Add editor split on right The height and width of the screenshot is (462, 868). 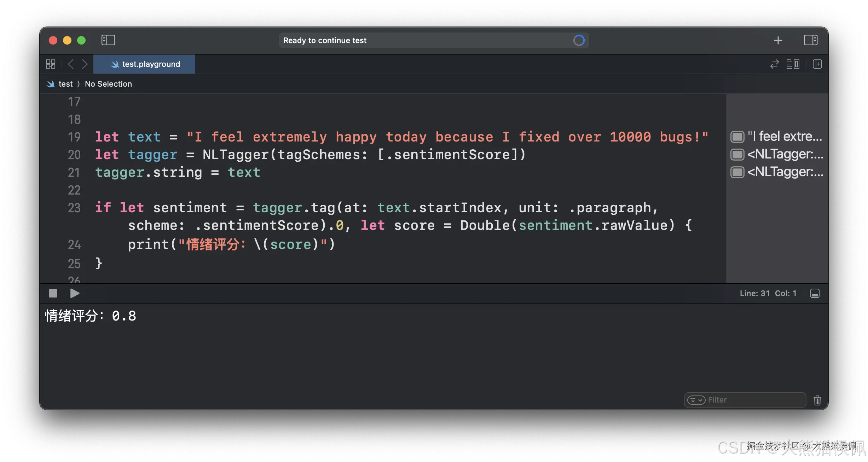817,64
